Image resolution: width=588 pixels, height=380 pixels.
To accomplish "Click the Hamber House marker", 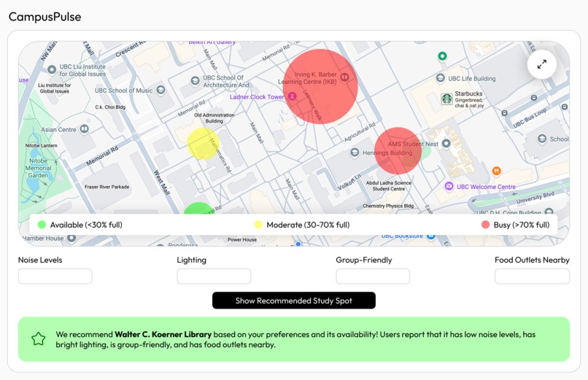I will point(71,238).
